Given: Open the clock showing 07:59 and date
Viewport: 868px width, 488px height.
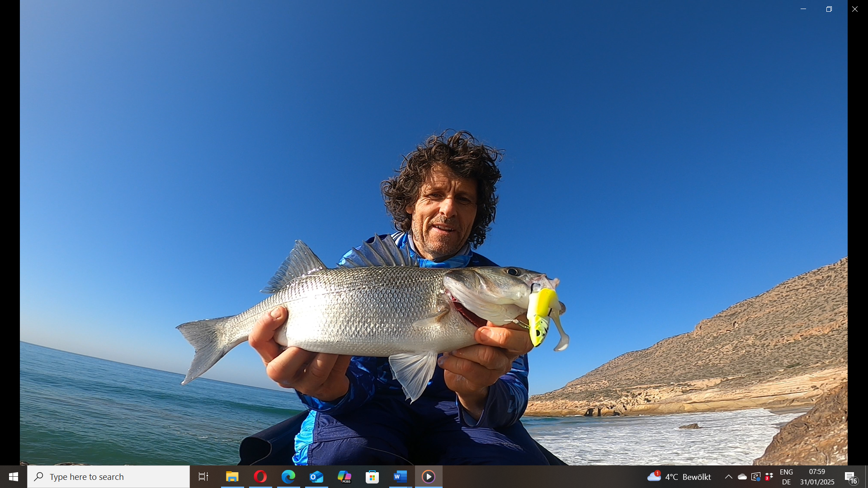Looking at the screenshot, I should pos(817,477).
